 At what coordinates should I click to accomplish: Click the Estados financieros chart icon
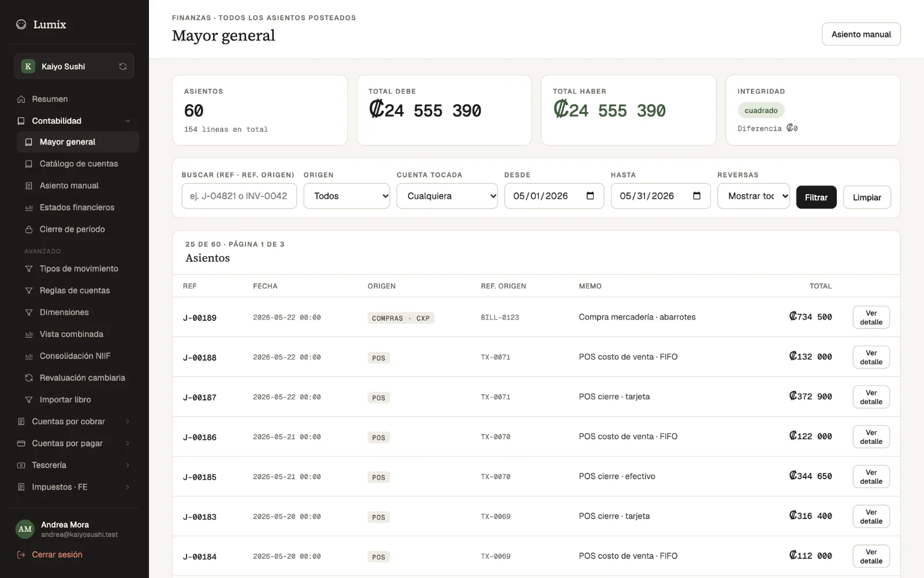29,208
